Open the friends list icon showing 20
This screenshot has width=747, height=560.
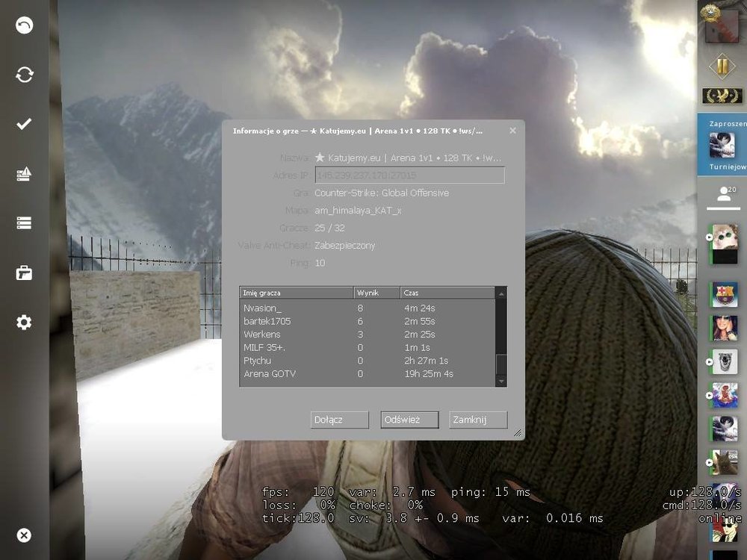724,194
